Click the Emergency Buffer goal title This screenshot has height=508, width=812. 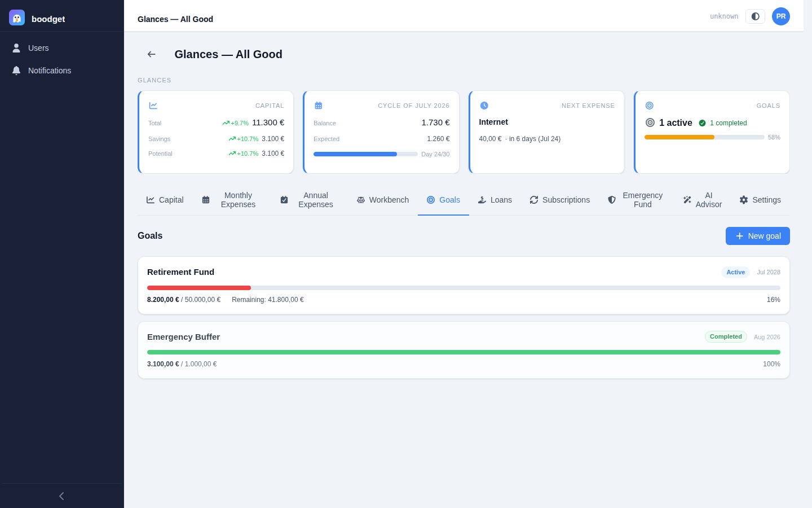[183, 337]
